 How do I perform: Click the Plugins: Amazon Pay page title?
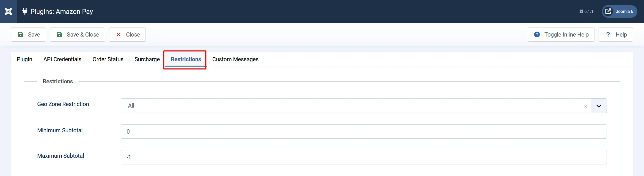coord(62,12)
